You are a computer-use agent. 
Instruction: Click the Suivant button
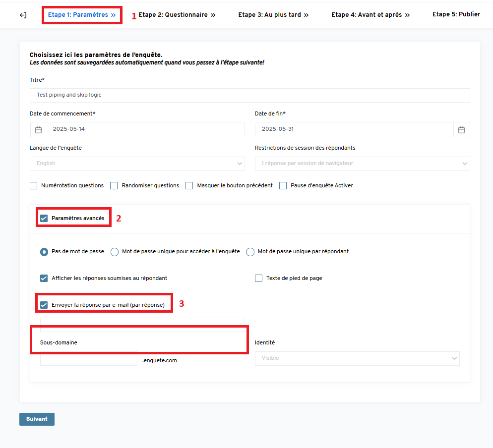pos(37,419)
